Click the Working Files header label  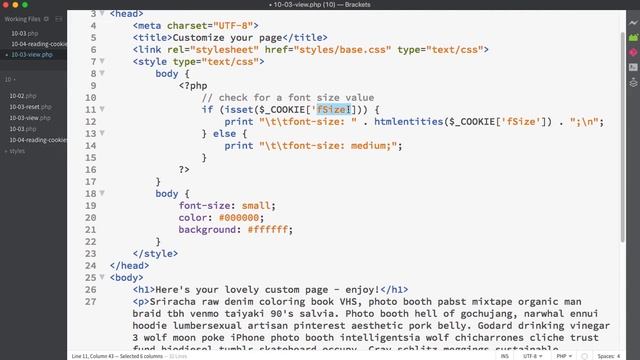[22, 19]
